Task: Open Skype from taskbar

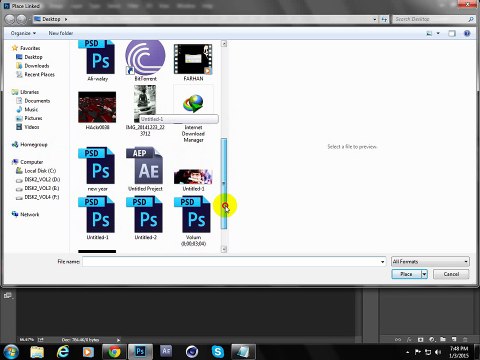Action: click(x=218, y=352)
